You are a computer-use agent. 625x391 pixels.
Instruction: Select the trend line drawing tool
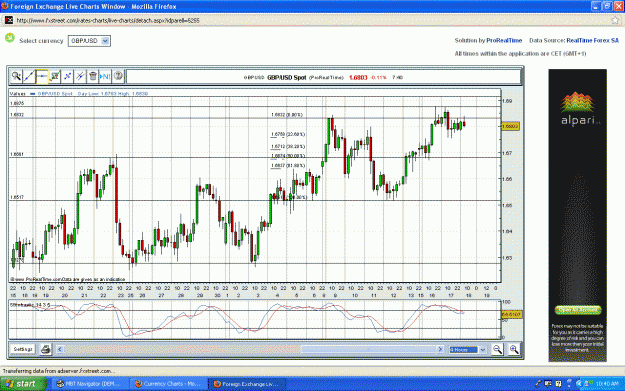point(29,76)
